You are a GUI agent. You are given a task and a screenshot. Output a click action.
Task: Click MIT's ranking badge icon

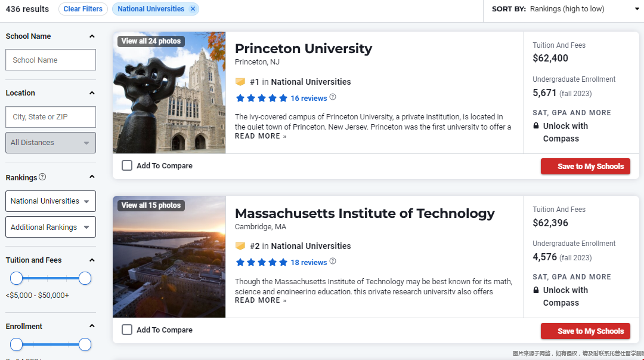click(240, 246)
